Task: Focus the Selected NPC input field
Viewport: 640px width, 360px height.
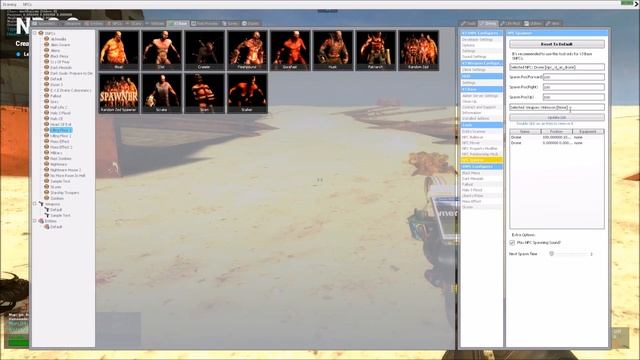Action: point(557,67)
